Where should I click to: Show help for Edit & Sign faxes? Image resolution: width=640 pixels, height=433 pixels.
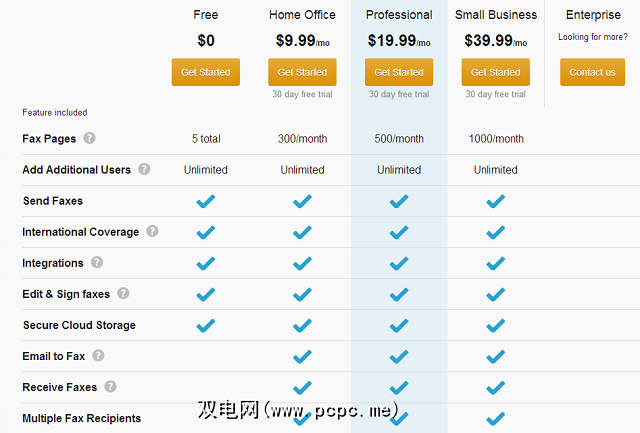click(123, 293)
